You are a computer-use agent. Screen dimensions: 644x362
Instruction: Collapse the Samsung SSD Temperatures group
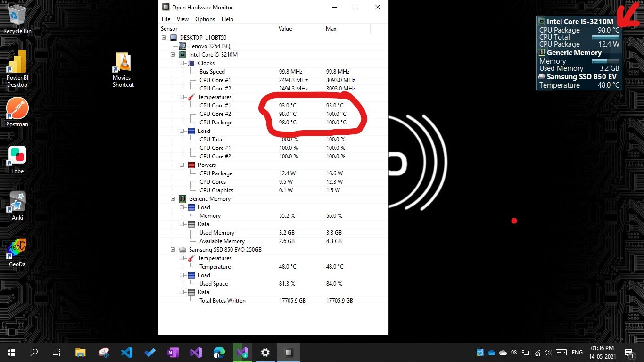click(182, 258)
